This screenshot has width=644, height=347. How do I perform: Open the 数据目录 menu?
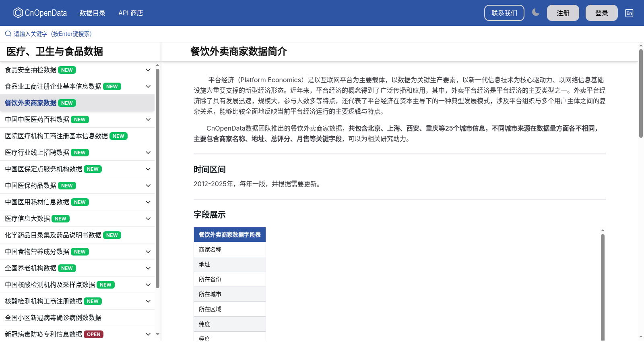point(93,13)
